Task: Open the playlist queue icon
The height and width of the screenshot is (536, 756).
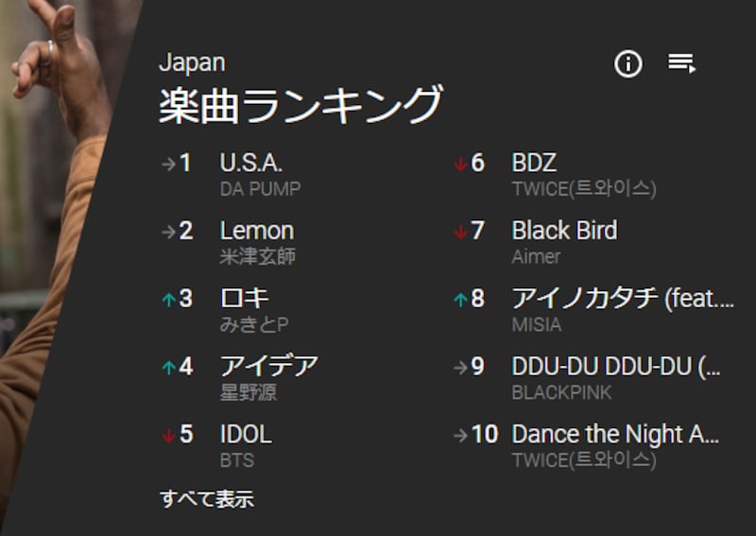Action: pos(681,63)
